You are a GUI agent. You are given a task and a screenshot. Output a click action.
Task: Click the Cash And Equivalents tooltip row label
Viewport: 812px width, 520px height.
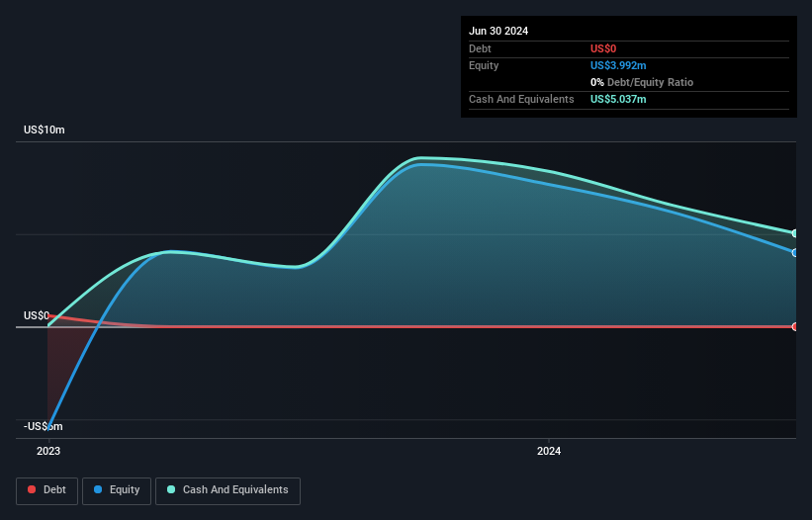point(521,99)
